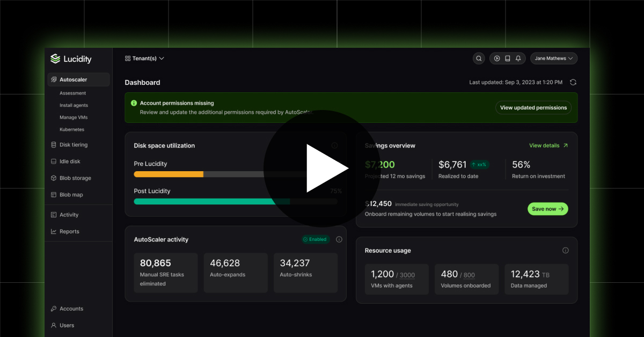644x337 pixels.
Task: Click the Pre Lucidity utilization bar
Action: click(236, 174)
